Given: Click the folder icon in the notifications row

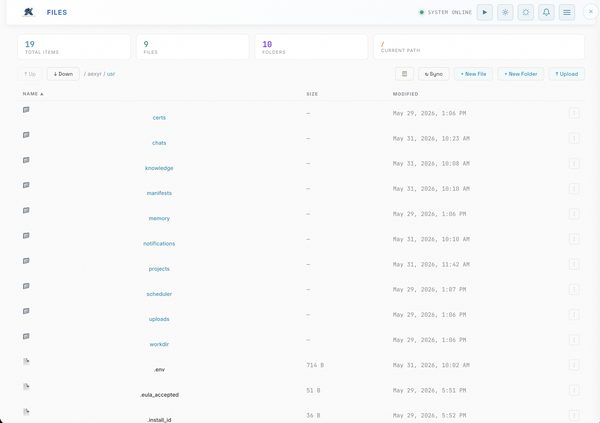Looking at the screenshot, I should (26, 235).
